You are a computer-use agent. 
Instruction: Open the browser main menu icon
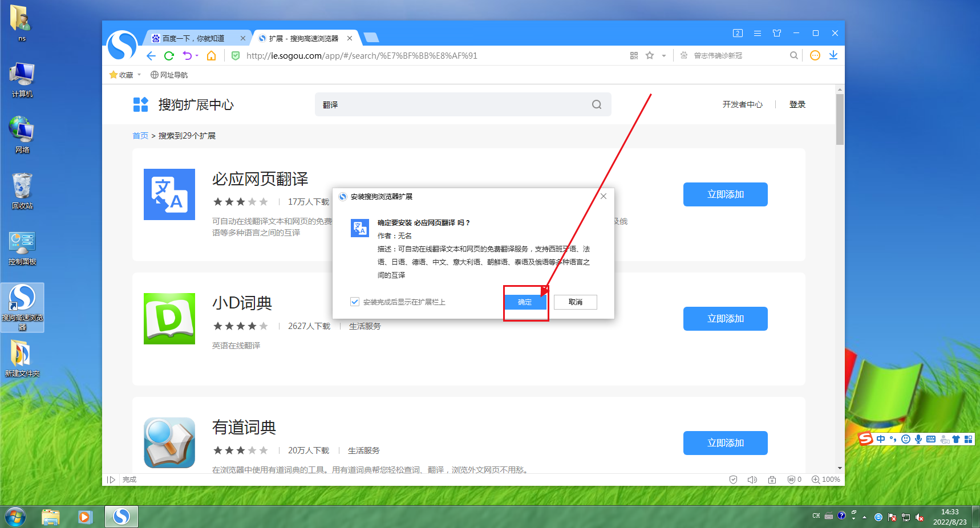pyautogui.click(x=758, y=33)
